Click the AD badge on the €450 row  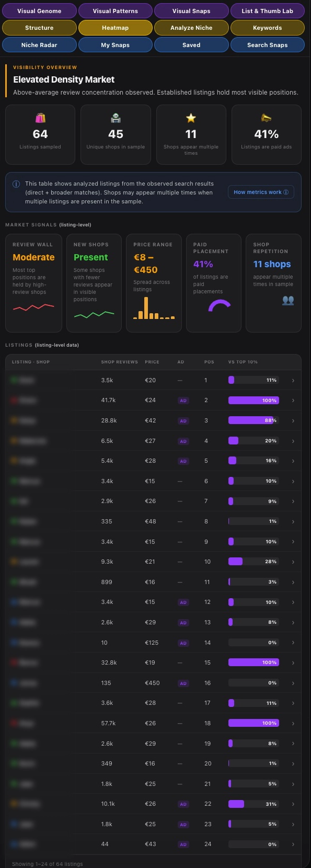coord(183,683)
